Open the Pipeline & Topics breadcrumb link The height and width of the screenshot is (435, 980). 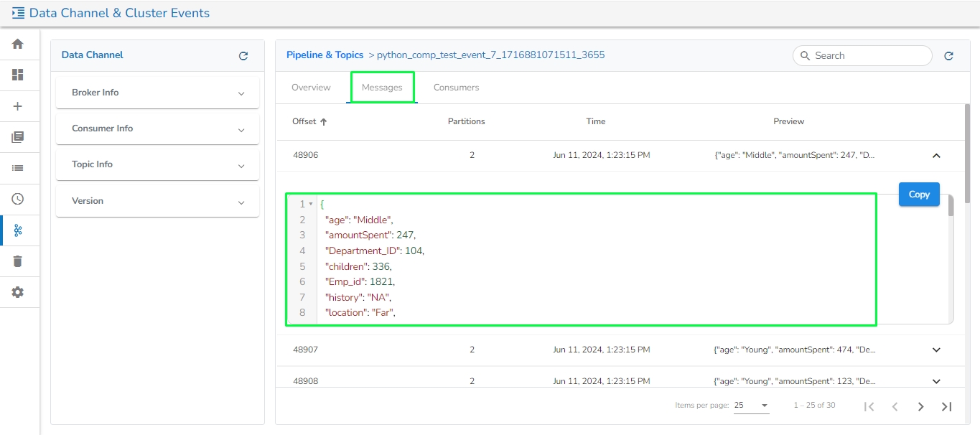pos(325,55)
